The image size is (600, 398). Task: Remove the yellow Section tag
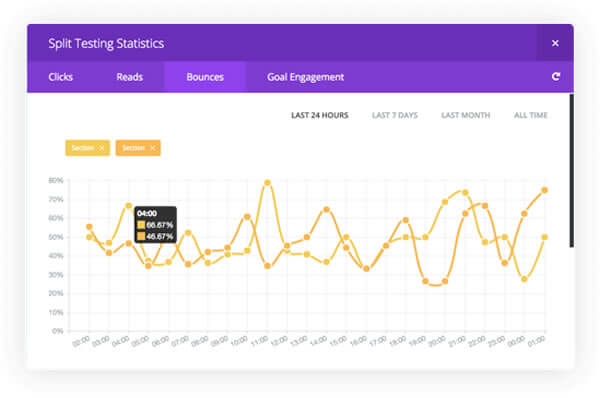pyautogui.click(x=102, y=148)
